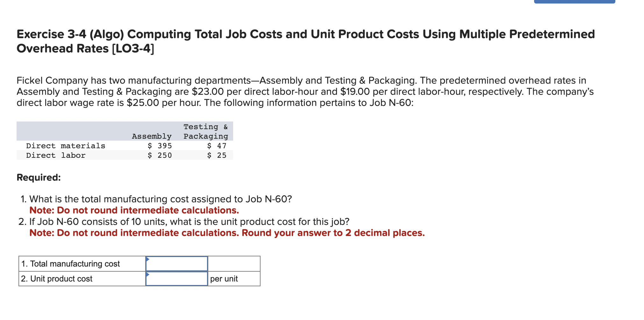This screenshot has width=644, height=320.
Task: Select the red note under requirement 1
Action: [134, 210]
